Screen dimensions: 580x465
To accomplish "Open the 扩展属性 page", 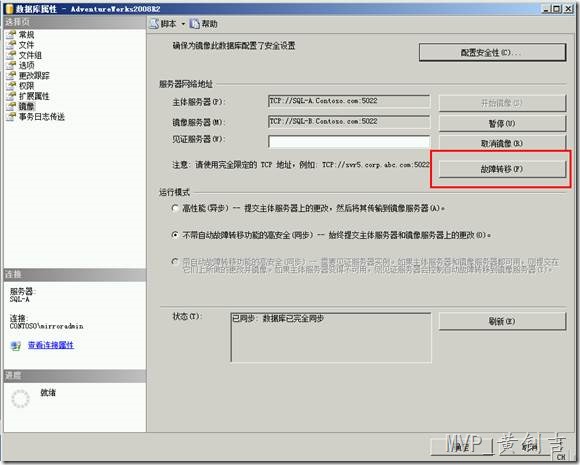I will pos(34,96).
